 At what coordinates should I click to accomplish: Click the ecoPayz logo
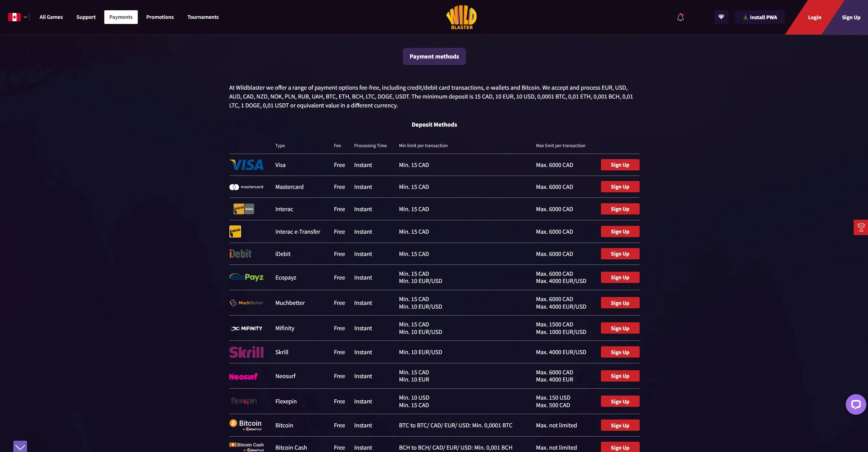(246, 277)
